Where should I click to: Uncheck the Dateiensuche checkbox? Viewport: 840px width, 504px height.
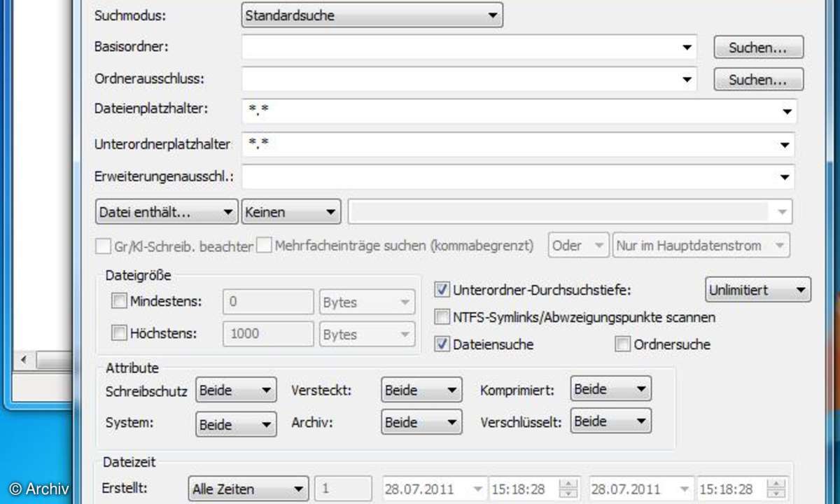pyautogui.click(x=442, y=344)
